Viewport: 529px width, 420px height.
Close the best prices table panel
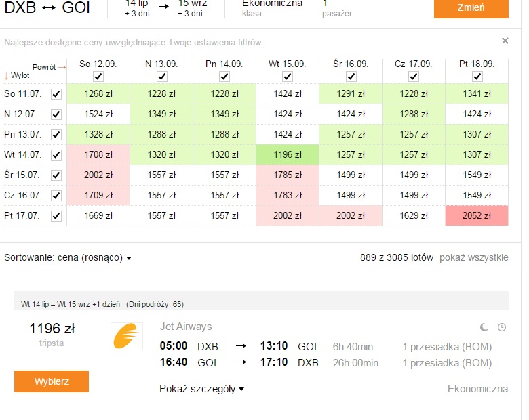(x=505, y=41)
